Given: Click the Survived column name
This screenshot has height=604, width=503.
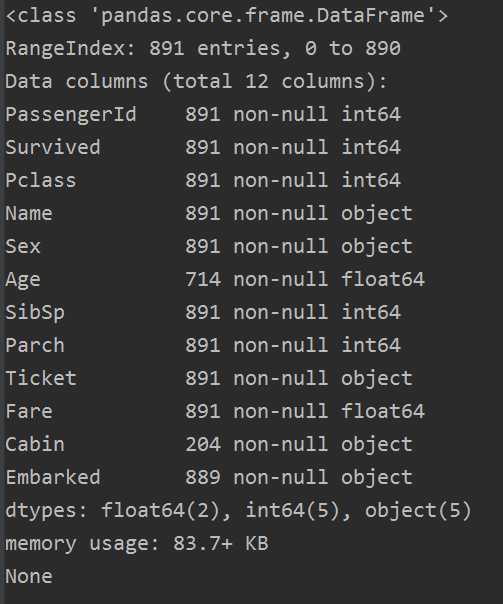Looking at the screenshot, I should coord(53,148).
